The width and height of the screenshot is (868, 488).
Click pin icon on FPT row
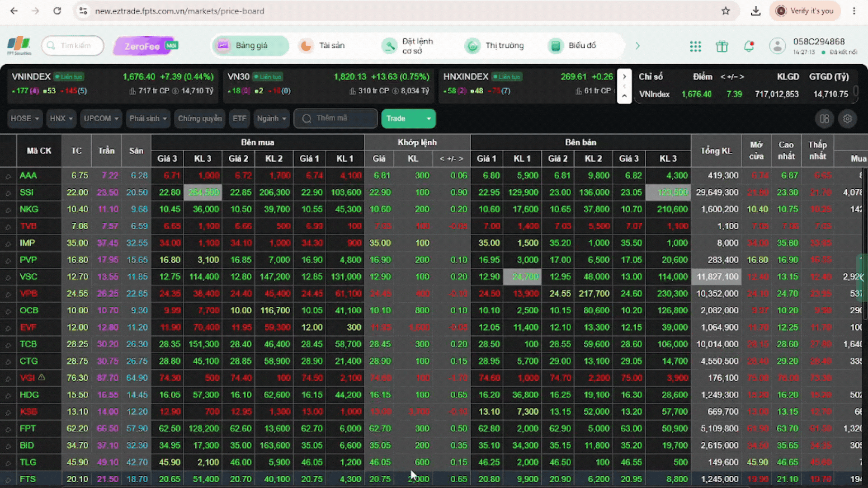(x=8, y=429)
